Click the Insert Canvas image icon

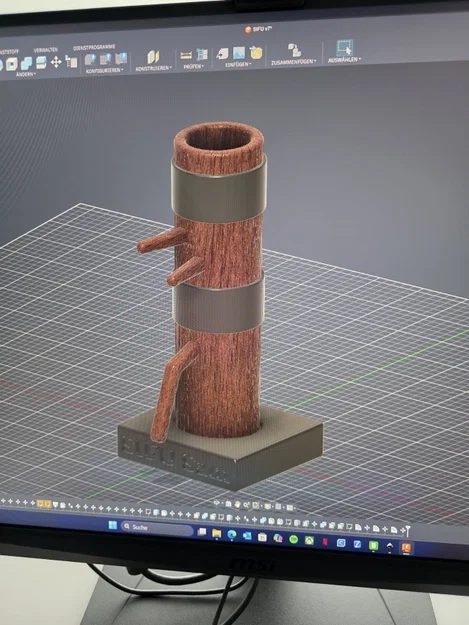coord(239,53)
